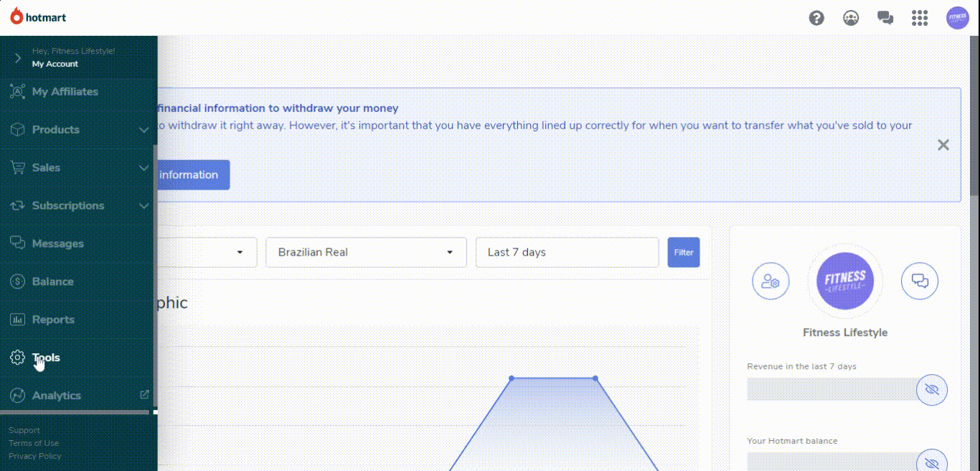Click the My Affiliates sidebar icon
This screenshot has width=980, height=471.
tap(17, 91)
